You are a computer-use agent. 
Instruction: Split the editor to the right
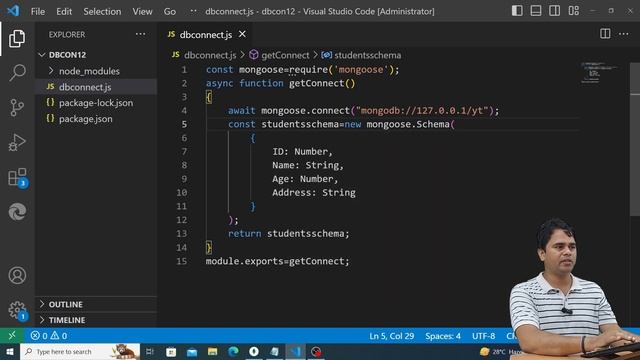[x=605, y=34]
